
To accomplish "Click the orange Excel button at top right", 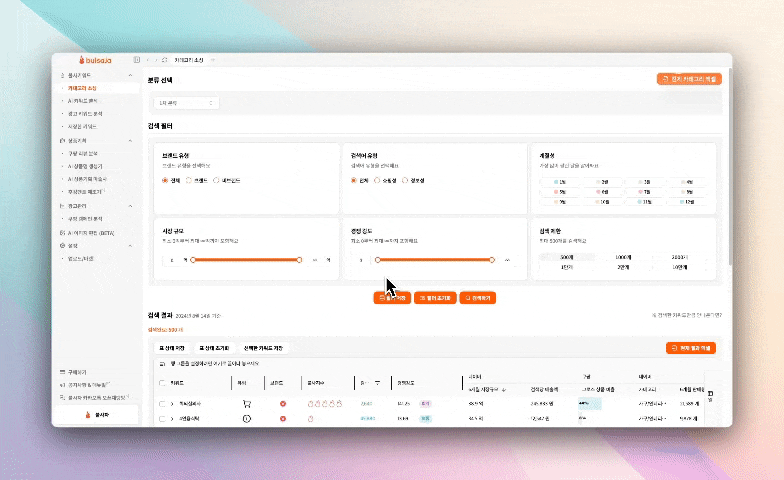I will pos(689,79).
